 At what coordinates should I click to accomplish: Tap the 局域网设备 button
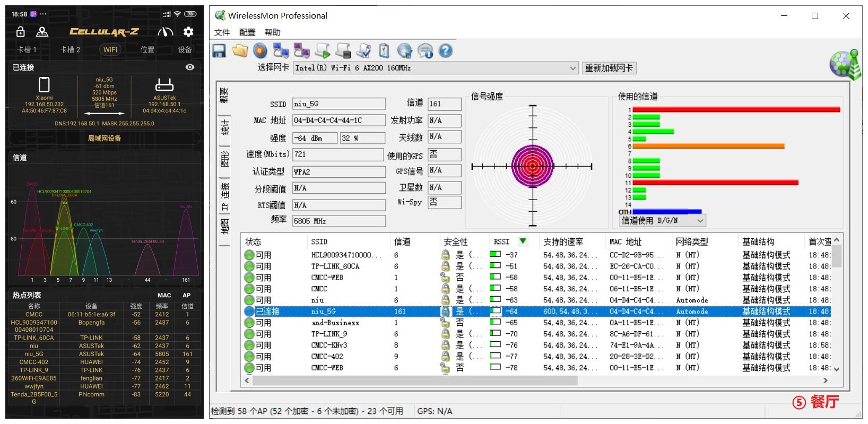pyautogui.click(x=105, y=138)
